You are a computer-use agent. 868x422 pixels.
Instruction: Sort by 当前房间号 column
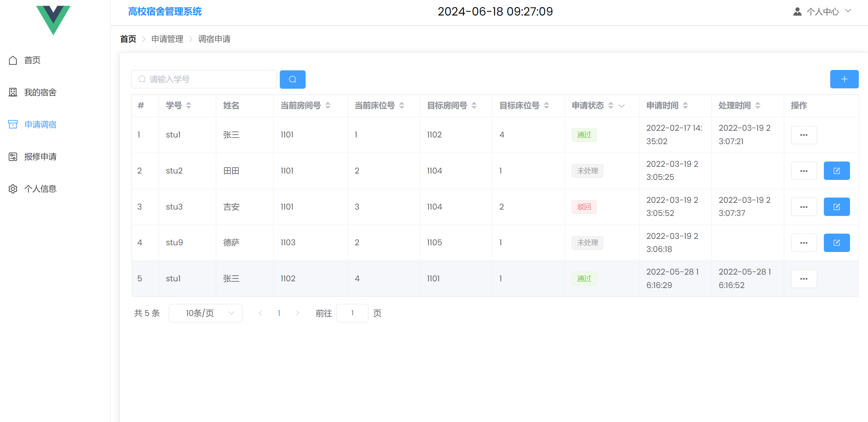[x=328, y=105]
